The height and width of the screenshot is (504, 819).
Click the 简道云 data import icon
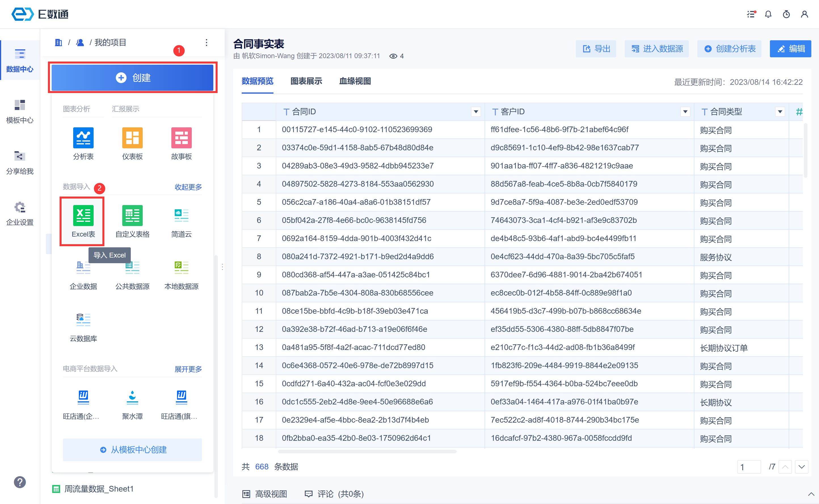coord(181,216)
